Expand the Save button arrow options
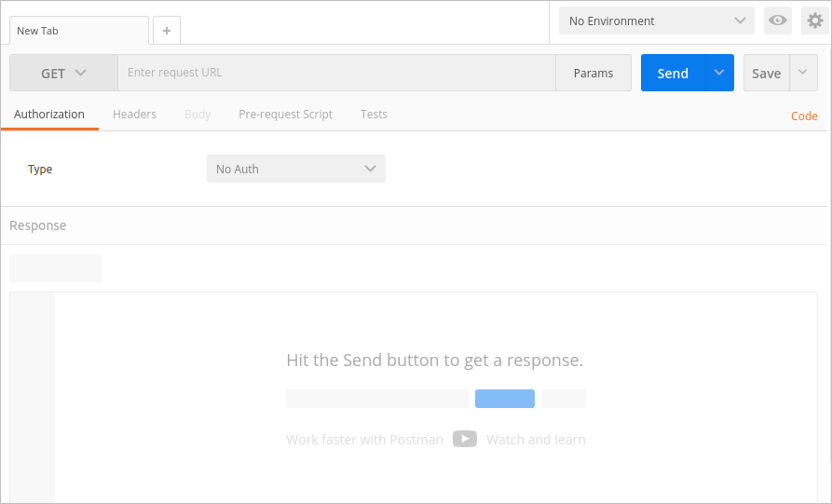Viewport: 832px width, 504px height. 803,73
